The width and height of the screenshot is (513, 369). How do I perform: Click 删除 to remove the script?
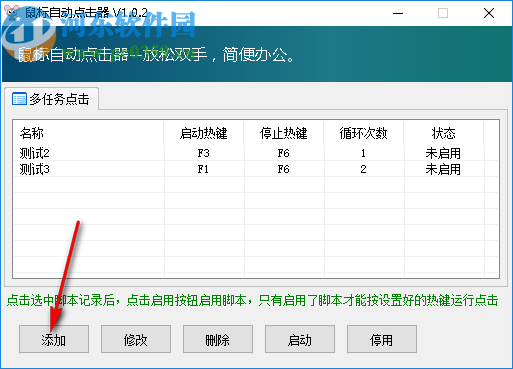pyautogui.click(x=218, y=339)
